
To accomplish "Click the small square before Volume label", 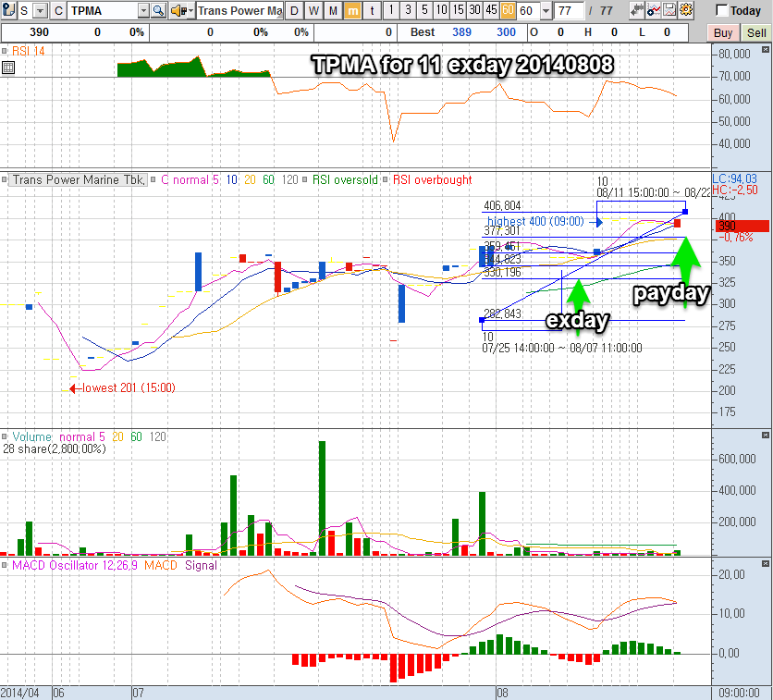I will click(5, 436).
